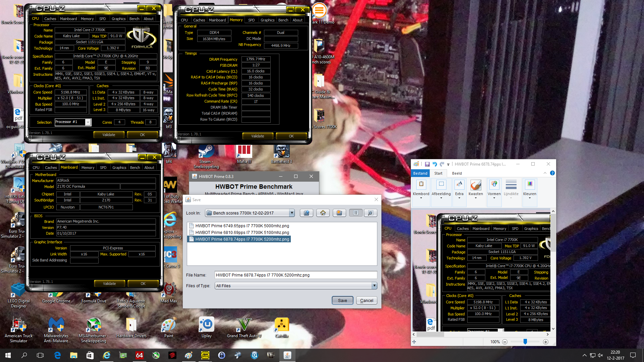Click the File Name input field
Screen dimensions: 644x362
click(296, 275)
